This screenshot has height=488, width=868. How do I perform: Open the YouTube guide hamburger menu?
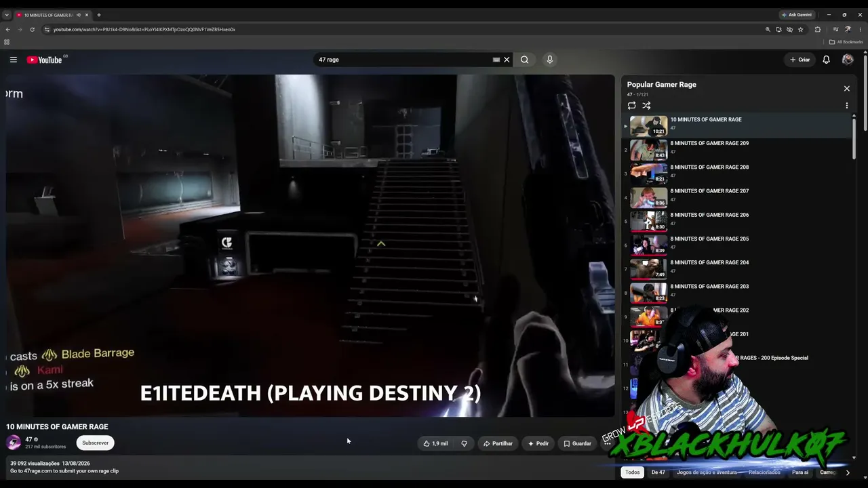click(x=13, y=60)
